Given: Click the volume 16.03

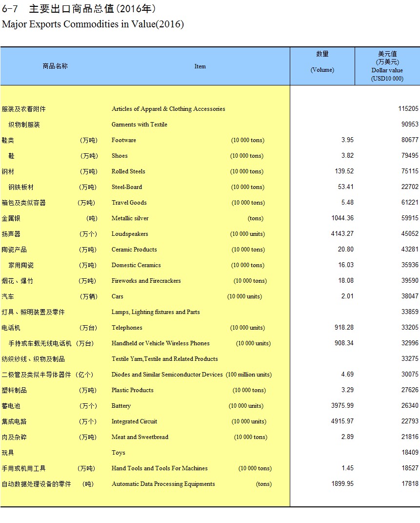Looking at the screenshot, I should point(346,265).
